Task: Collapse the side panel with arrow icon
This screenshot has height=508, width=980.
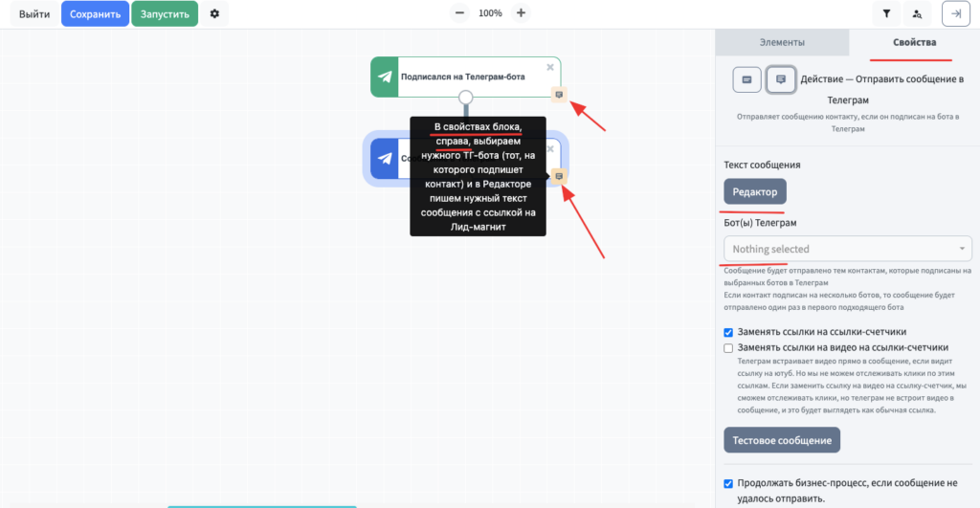Action: 956,14
